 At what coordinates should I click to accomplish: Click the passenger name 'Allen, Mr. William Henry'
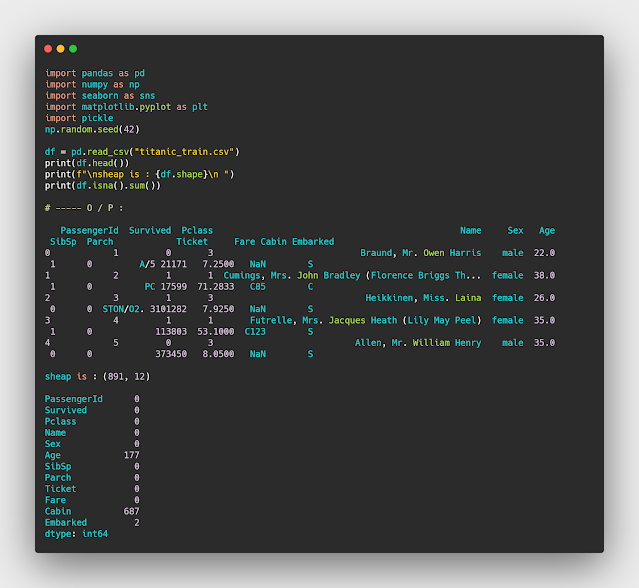418,342
